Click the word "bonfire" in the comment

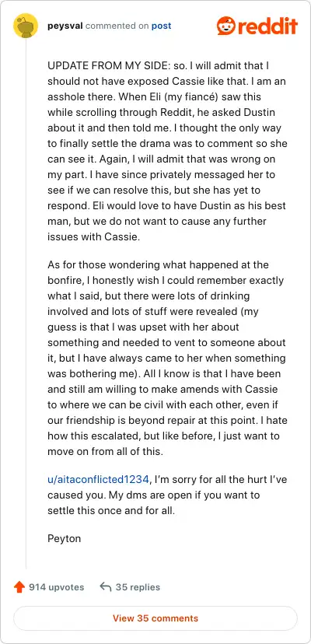click(x=63, y=281)
